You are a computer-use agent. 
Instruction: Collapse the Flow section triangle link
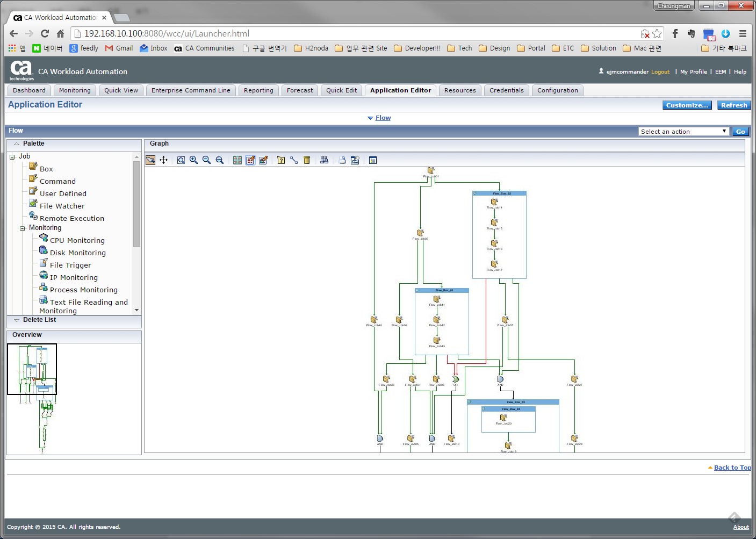tap(370, 118)
